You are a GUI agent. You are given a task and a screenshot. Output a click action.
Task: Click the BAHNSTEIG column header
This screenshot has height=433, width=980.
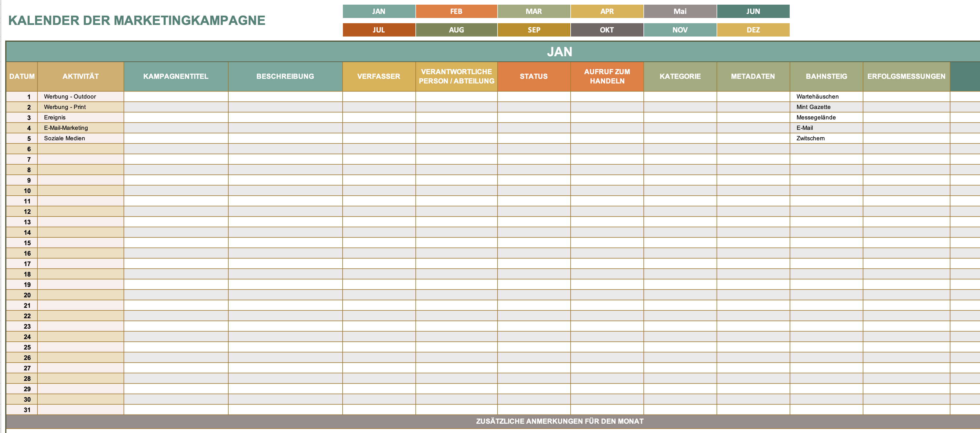coord(826,77)
